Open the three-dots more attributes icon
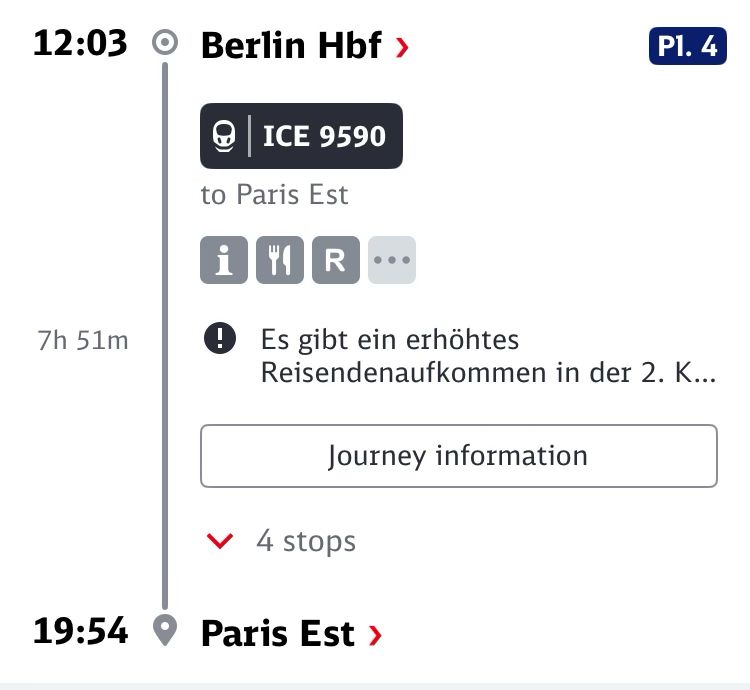750x690 pixels. coord(392,261)
